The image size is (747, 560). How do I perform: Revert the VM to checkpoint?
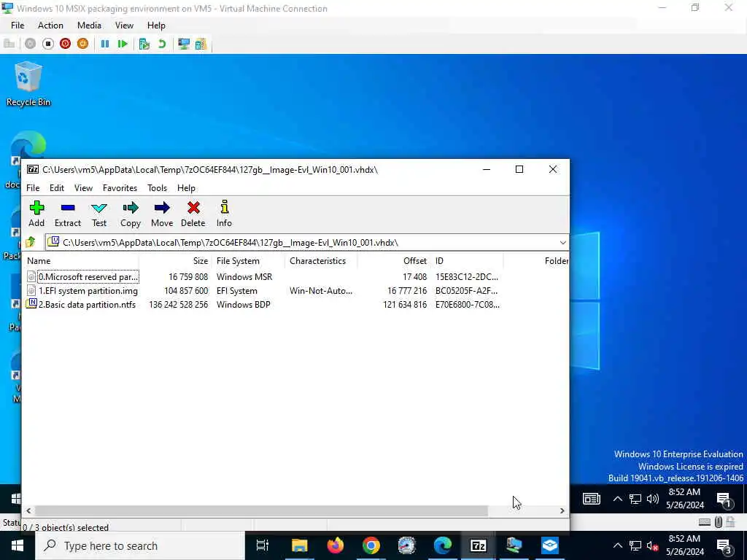162,44
